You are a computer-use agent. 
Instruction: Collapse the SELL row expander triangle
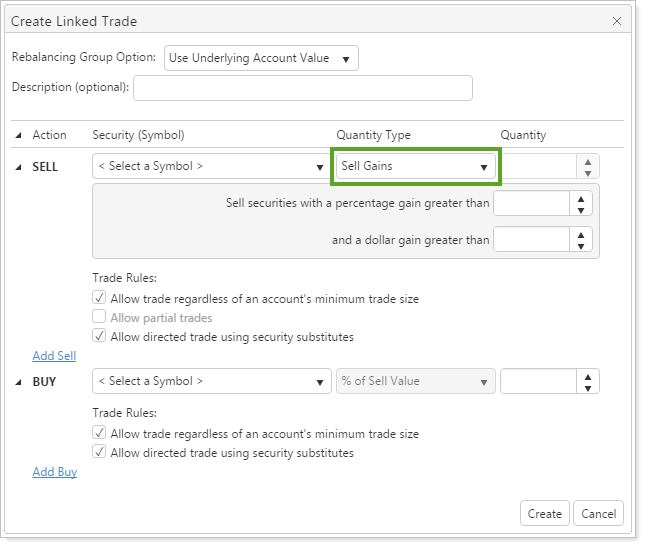(19, 167)
